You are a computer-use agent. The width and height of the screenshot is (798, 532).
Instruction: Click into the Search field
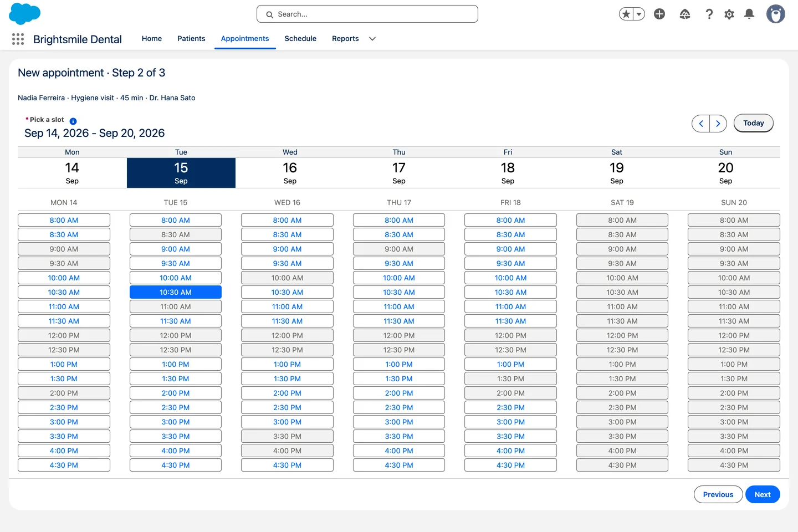coord(367,14)
